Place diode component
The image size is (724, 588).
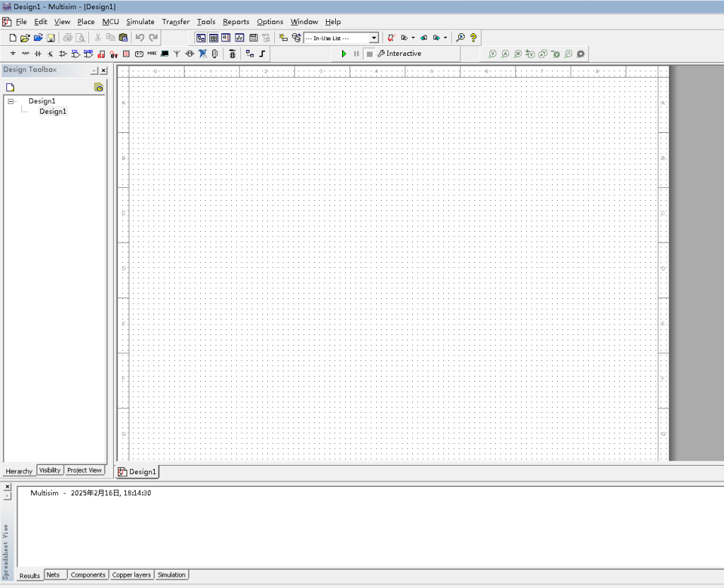pyautogui.click(x=38, y=54)
